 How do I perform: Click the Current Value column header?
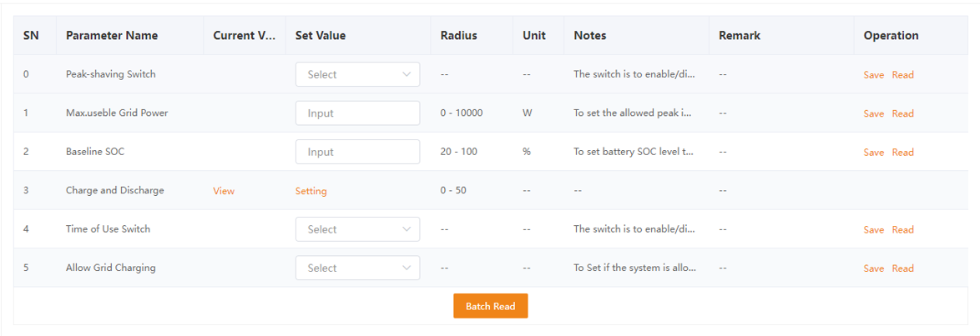pos(244,35)
